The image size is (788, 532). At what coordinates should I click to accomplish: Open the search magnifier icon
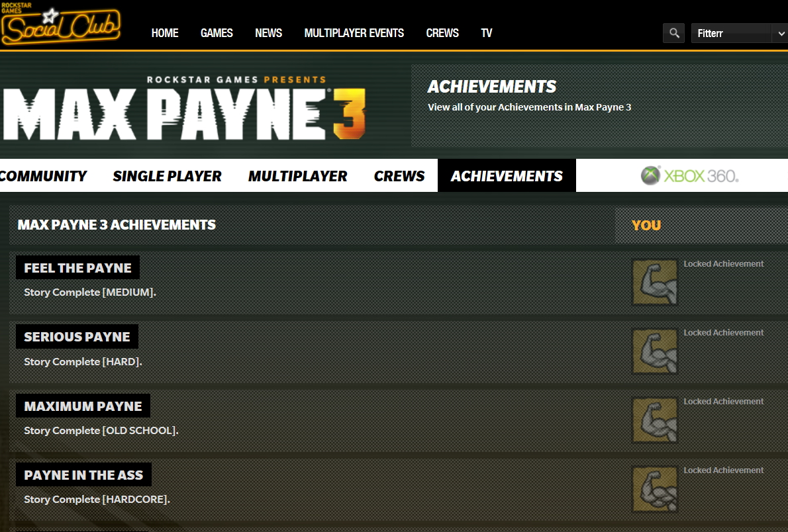674,33
